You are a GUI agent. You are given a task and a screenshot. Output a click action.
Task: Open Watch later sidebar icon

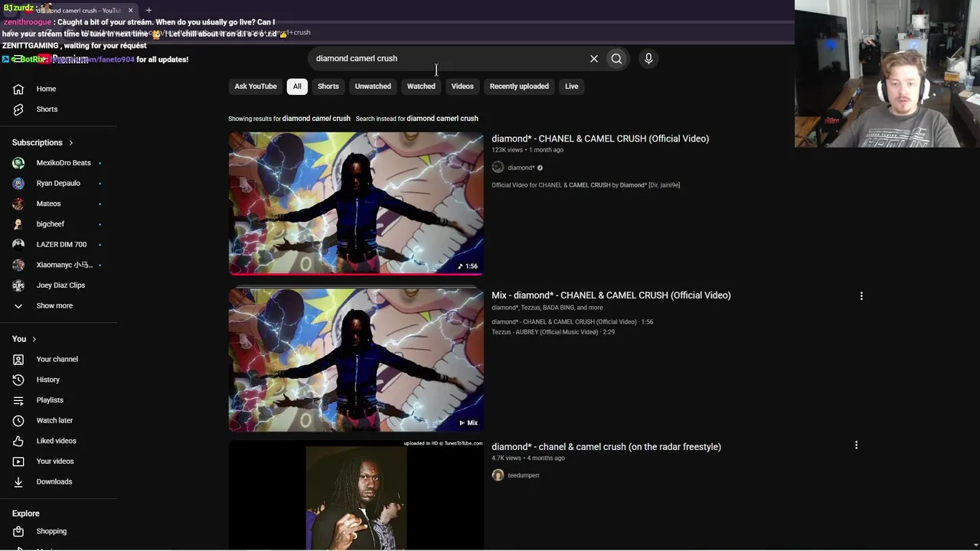[x=18, y=421]
